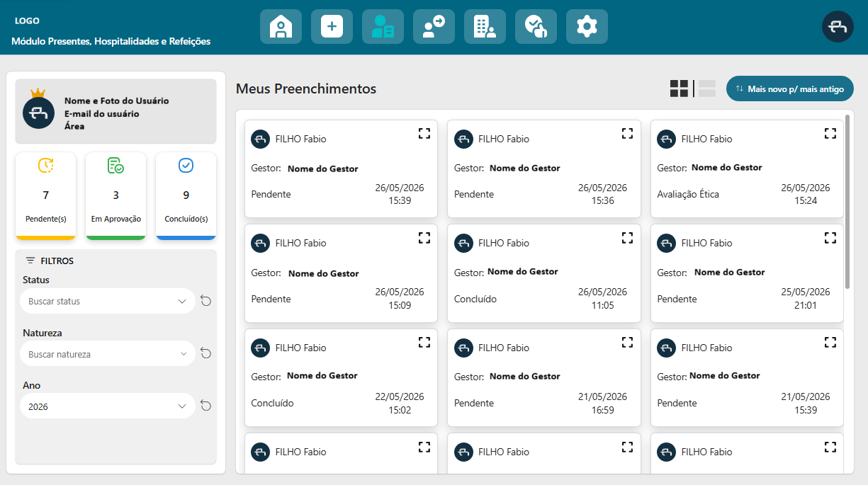The height and width of the screenshot is (485, 868).
Task: Open the Buscar natureza dropdown
Action: click(108, 354)
